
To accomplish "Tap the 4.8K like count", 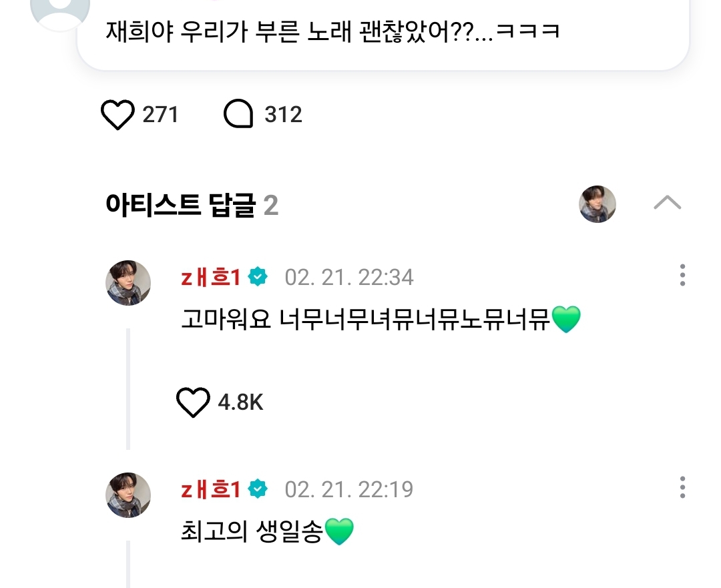I will pyautogui.click(x=240, y=402).
